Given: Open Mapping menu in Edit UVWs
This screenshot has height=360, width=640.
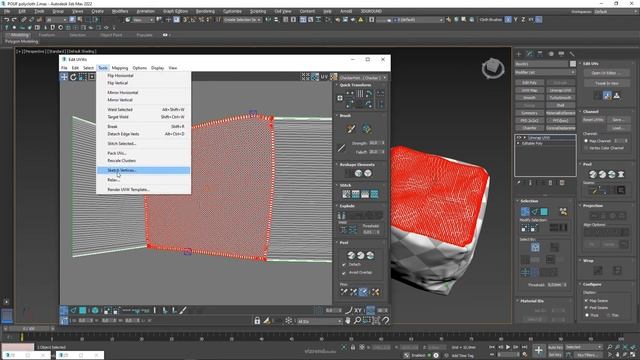Looking at the screenshot, I should [x=120, y=68].
